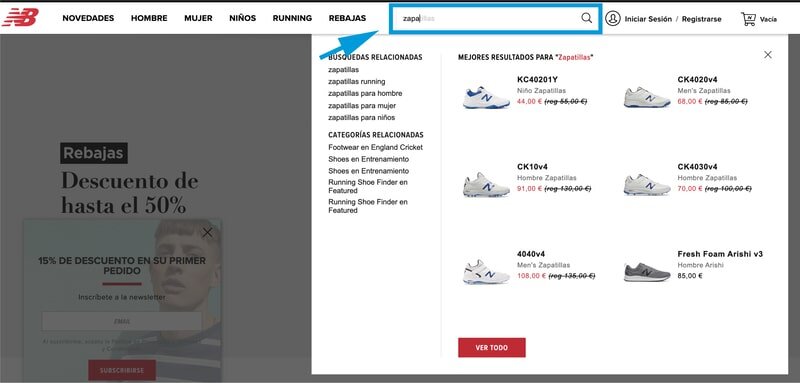Image resolution: width=800 pixels, height=383 pixels.
Task: Open the shopping cart icon
Action: [748, 19]
